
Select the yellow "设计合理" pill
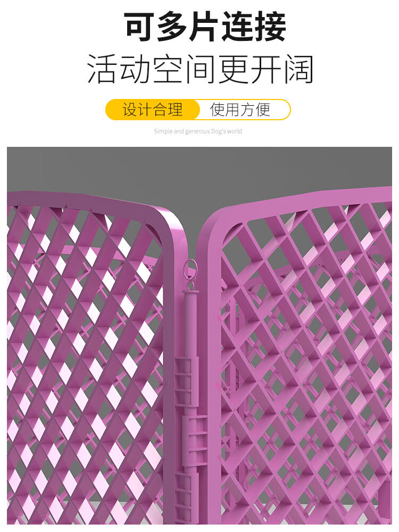[152, 110]
